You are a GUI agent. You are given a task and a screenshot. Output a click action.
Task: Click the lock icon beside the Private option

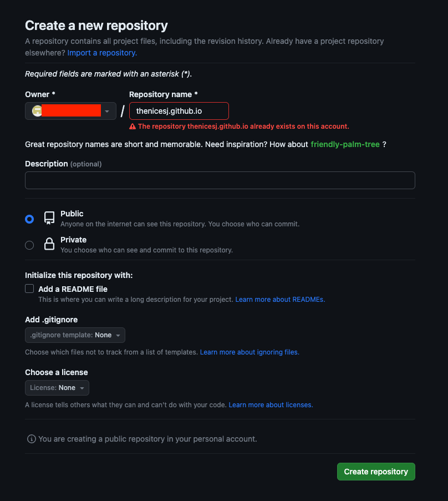[49, 245]
